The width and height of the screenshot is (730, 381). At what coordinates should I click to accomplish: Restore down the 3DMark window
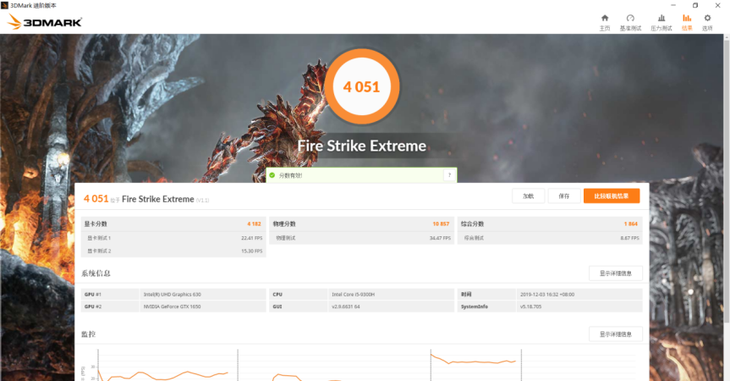695,6
